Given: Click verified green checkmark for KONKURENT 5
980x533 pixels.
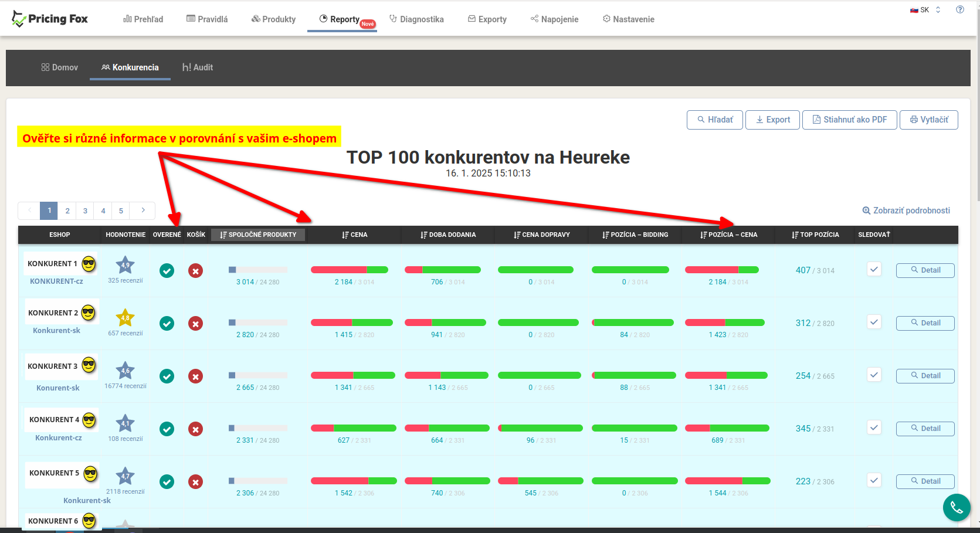Looking at the screenshot, I should click(x=167, y=481).
